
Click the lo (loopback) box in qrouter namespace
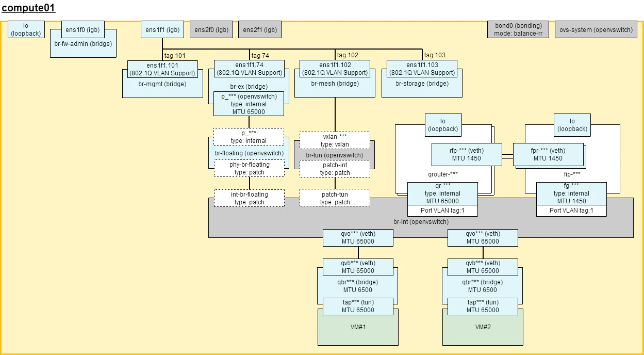[x=443, y=125]
